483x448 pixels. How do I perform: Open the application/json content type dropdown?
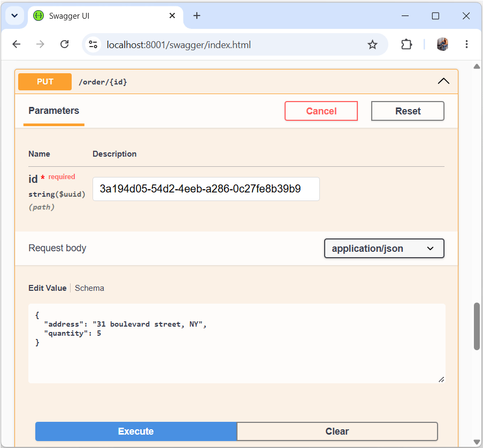tap(384, 248)
